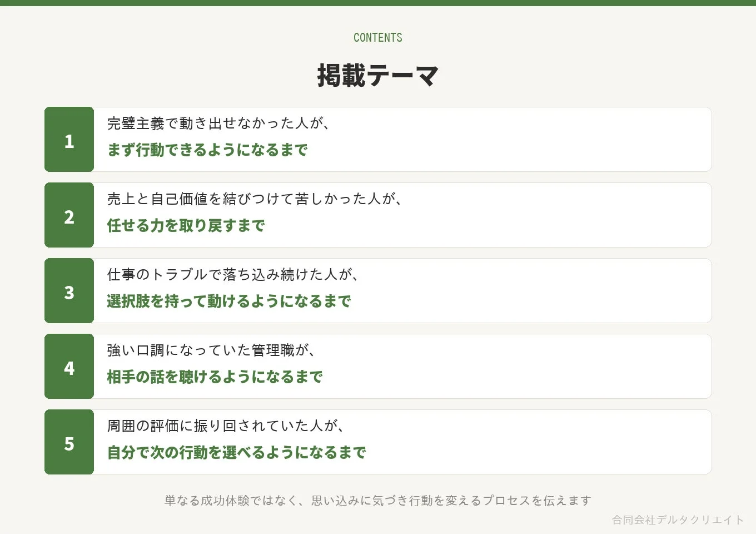The width and height of the screenshot is (756, 534).
Task: Click text 強い口調になっていた管理職が、
Action: coord(212,350)
